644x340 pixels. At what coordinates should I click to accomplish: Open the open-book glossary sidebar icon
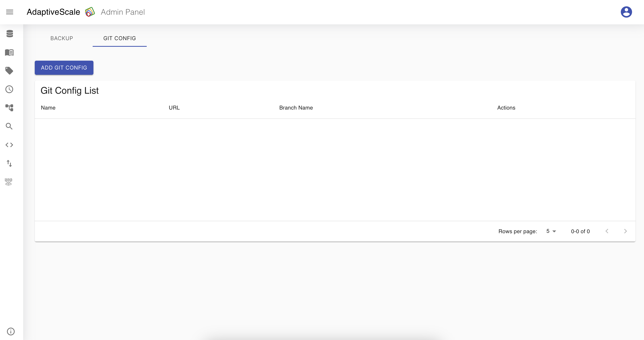click(9, 52)
